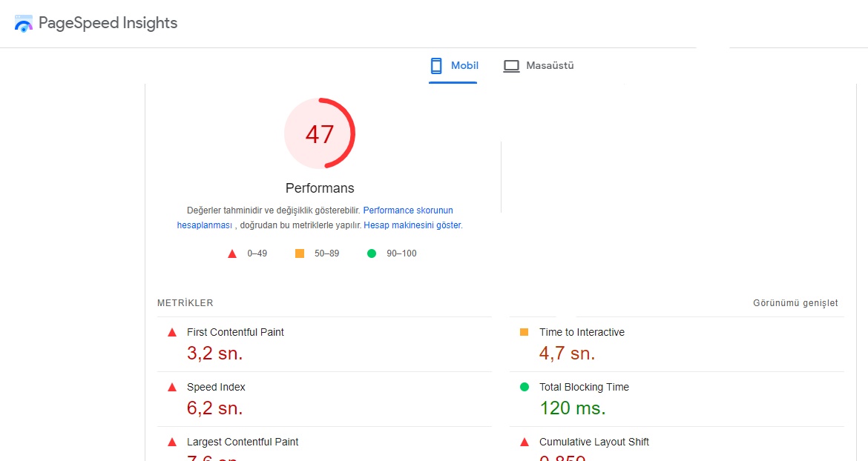
Task: Click the orange square beside Time to Interactive
Action: tap(526, 332)
